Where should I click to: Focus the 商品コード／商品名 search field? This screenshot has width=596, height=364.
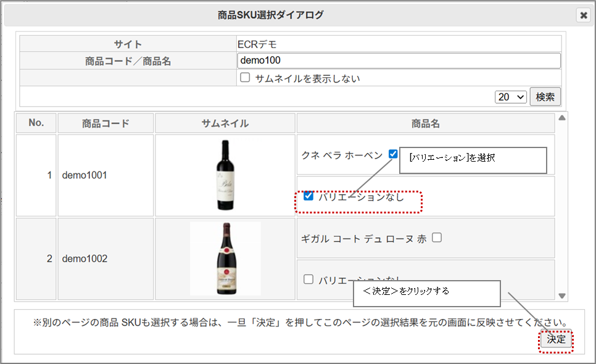399,60
